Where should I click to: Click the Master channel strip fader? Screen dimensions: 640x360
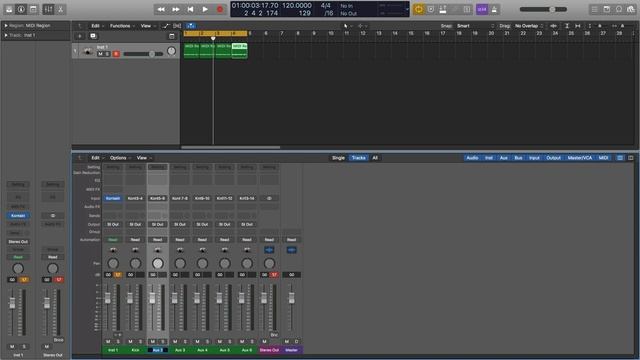(x=291, y=298)
